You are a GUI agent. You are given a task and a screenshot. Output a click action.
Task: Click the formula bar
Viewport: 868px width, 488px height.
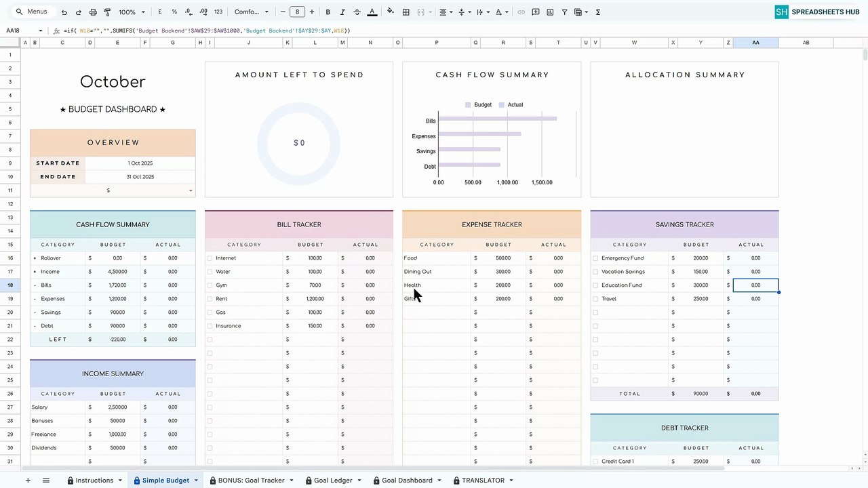(x=461, y=30)
